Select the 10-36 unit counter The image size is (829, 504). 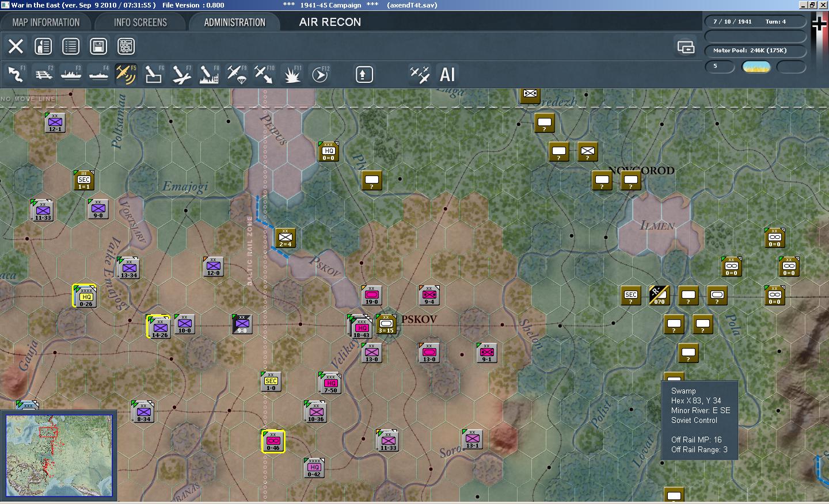[x=315, y=412]
